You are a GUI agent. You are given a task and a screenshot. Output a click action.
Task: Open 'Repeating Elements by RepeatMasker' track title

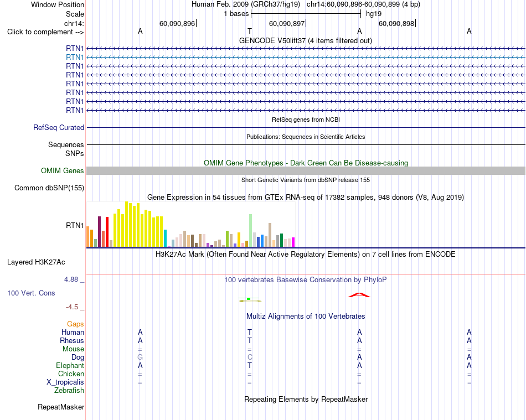[x=306, y=400]
